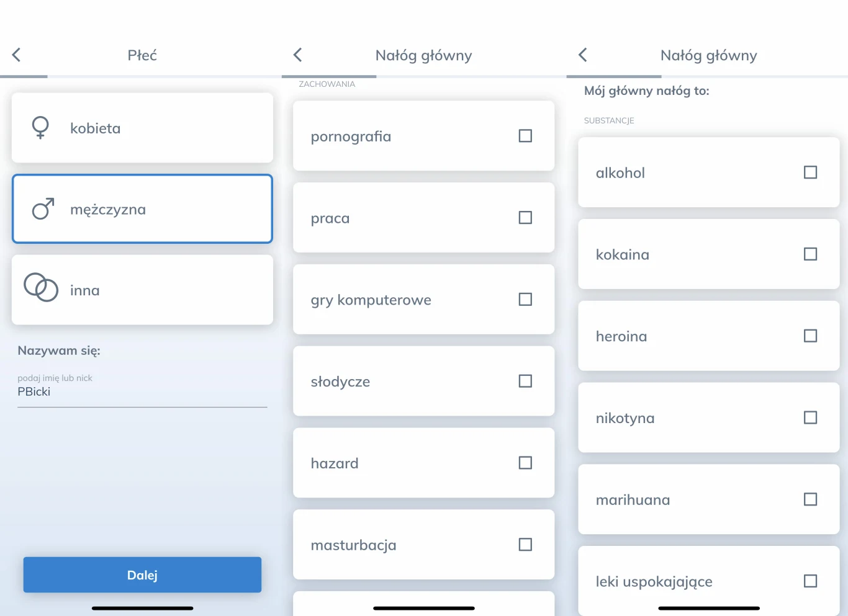This screenshot has height=616, width=848.
Task: Tap the female symbol icon
Action: tap(40, 128)
